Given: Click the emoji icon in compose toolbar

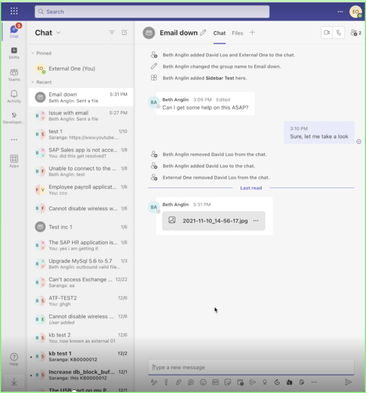Looking at the screenshot, I should coord(203,382).
